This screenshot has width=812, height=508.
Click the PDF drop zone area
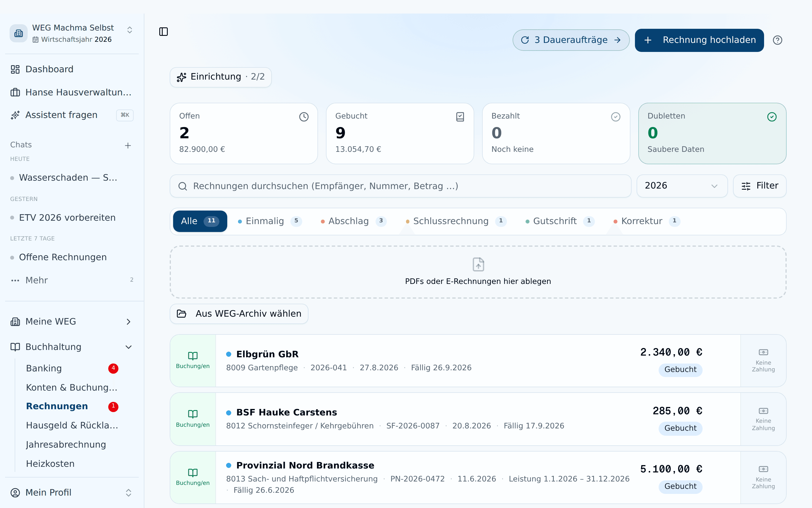(x=478, y=272)
